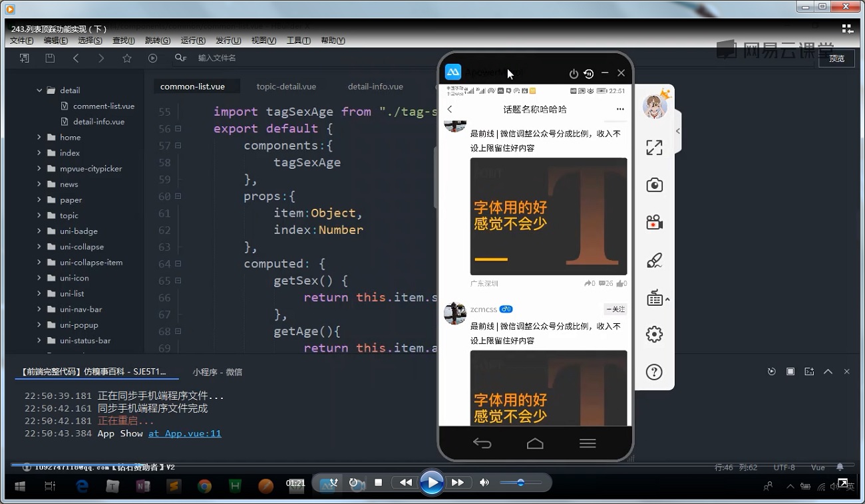
Task: Open the 工具(T) menu
Action: click(x=299, y=41)
